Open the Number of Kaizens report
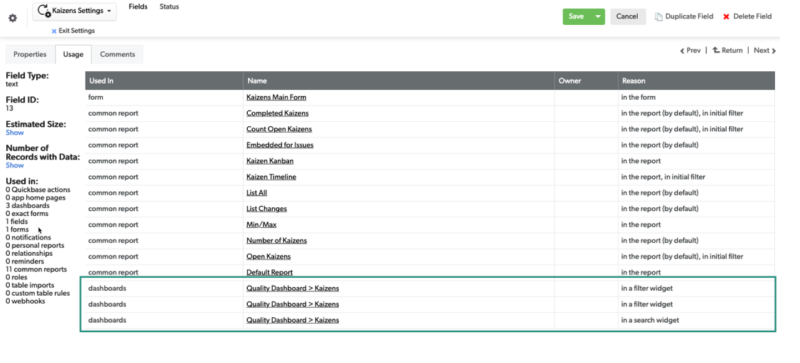The image size is (800, 363). [x=277, y=240]
